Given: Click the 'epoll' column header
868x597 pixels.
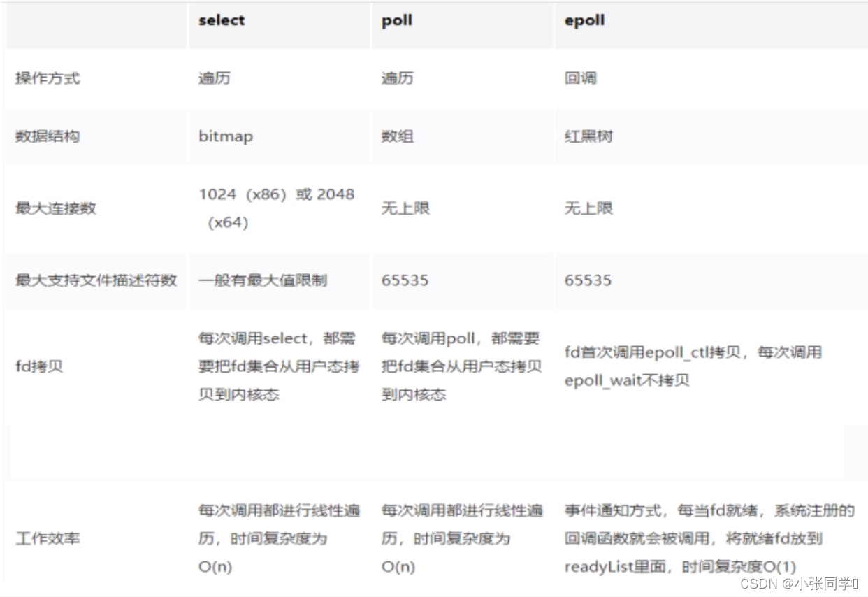Looking at the screenshot, I should (x=584, y=21).
